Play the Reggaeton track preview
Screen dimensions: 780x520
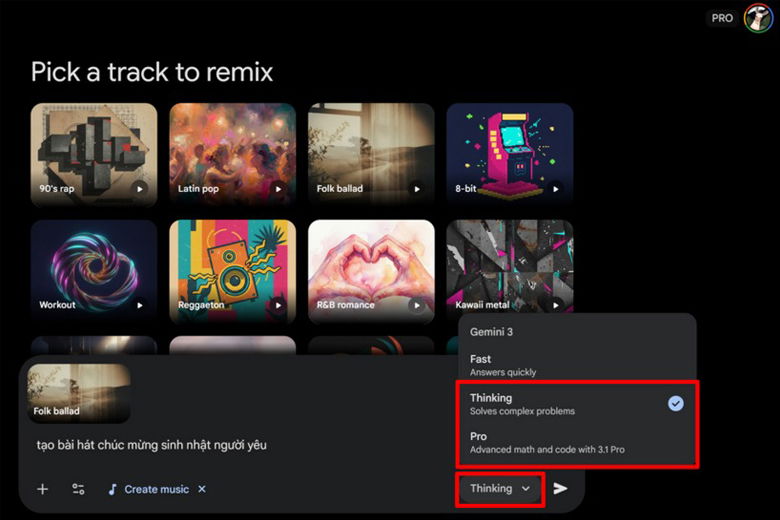[278, 305]
